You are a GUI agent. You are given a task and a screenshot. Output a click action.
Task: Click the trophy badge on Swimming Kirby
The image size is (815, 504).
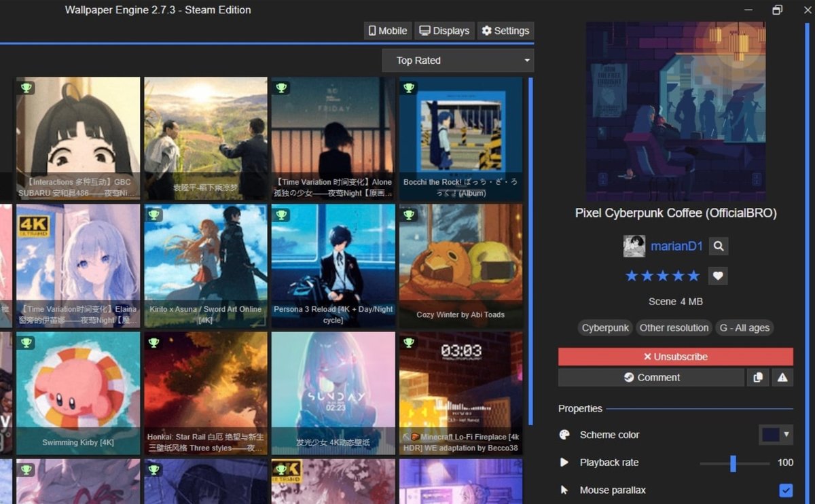tap(26, 342)
